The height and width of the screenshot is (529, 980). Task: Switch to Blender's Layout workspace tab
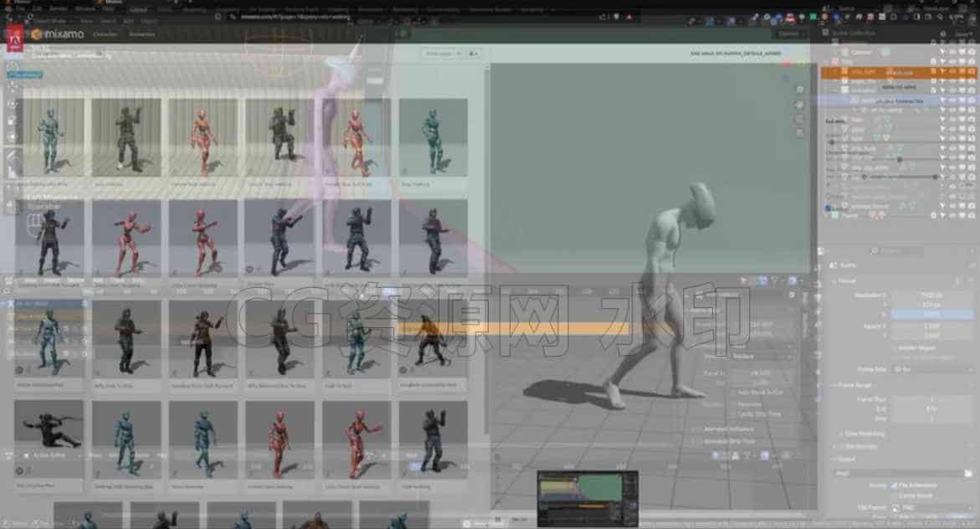(139, 9)
